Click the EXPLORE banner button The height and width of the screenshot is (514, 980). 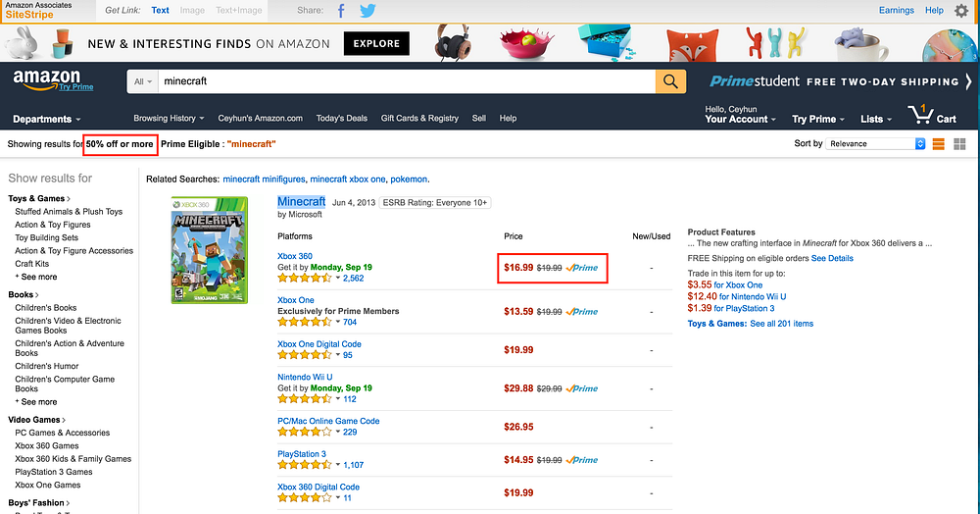(376, 44)
